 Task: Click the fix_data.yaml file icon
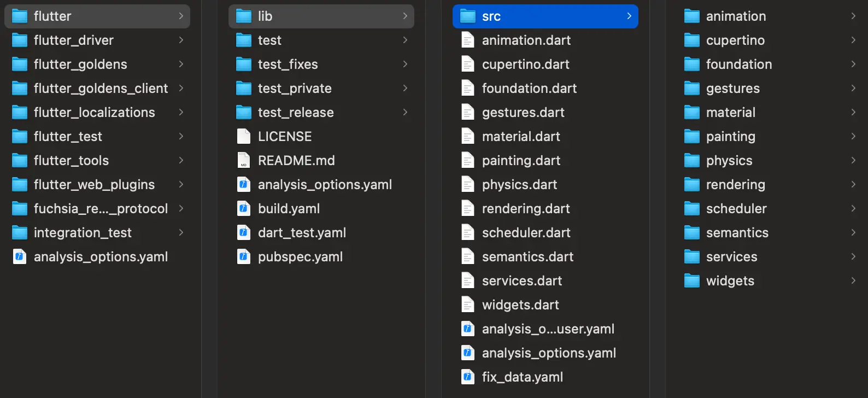(468, 377)
